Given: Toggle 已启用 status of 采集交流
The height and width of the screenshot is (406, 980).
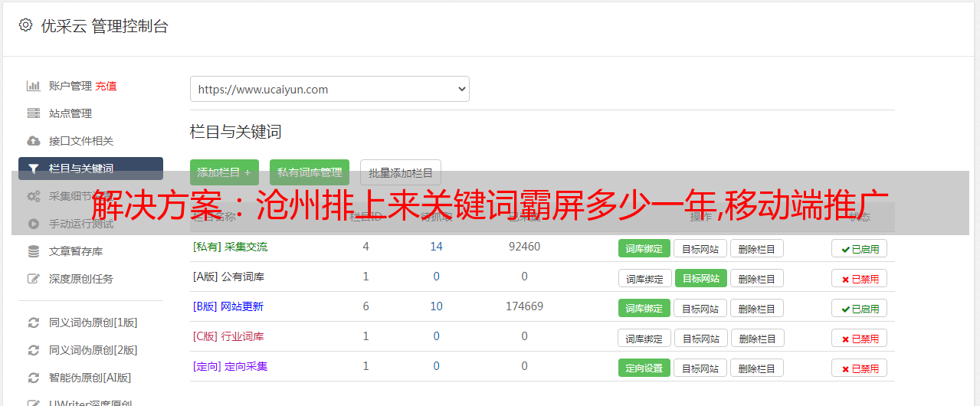Looking at the screenshot, I should [x=860, y=248].
